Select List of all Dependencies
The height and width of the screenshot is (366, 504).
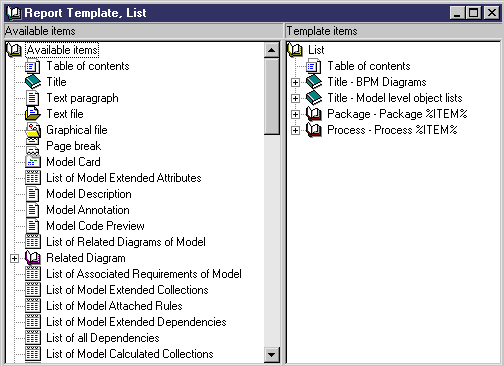(x=103, y=338)
